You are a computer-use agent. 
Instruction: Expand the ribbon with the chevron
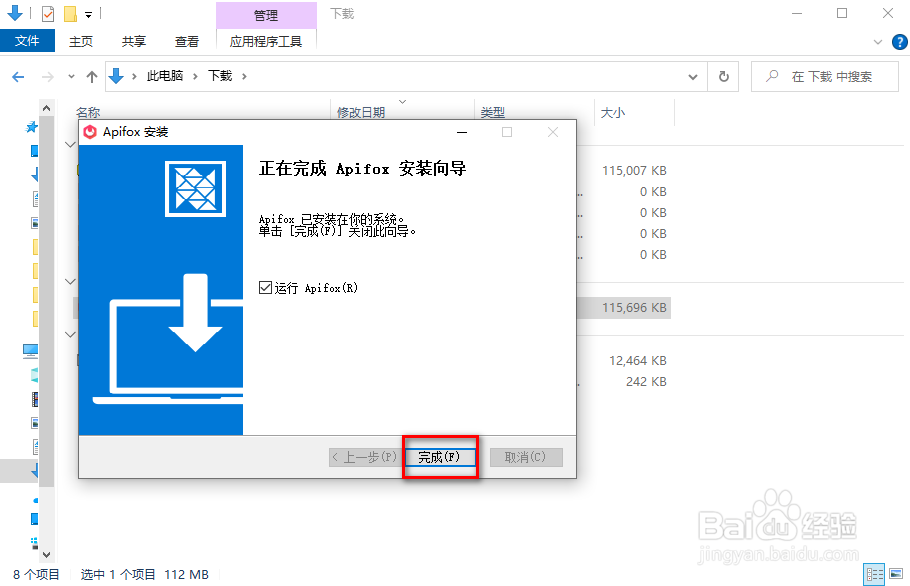(x=878, y=42)
